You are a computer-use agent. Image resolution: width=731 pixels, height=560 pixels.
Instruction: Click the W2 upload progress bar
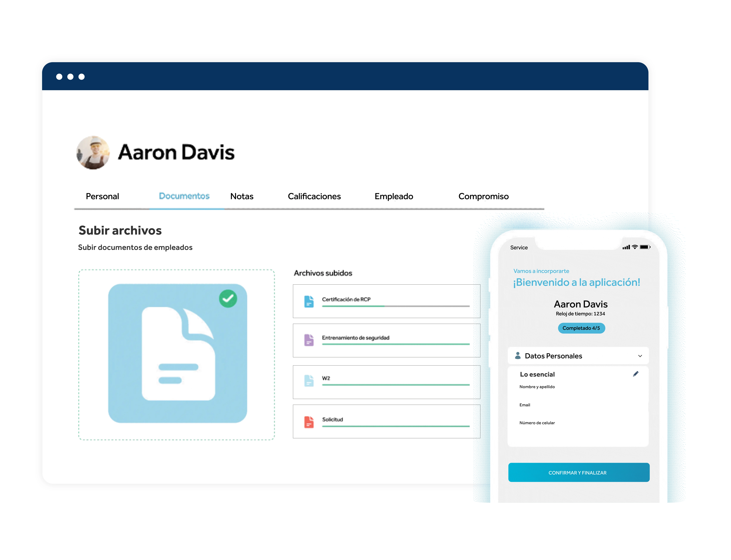(x=395, y=385)
